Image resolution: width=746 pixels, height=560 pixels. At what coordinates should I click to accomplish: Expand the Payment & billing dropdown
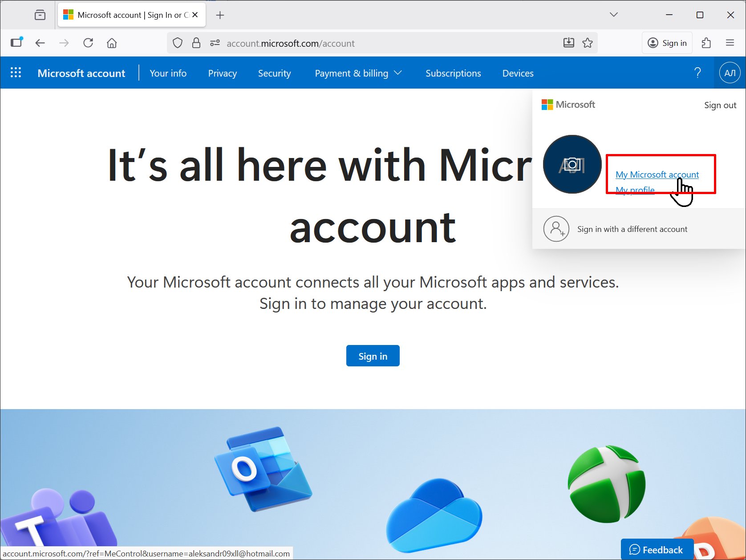[x=358, y=73]
